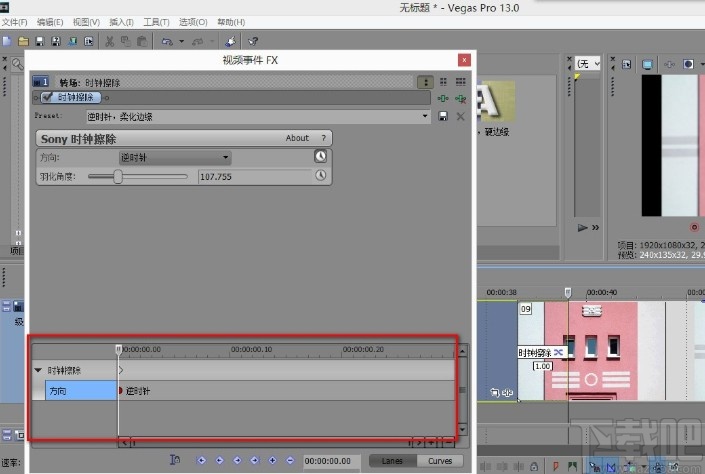This screenshot has height=474, width=705.
Task: Close the 视频事件 FX dialog
Action: 464,60
